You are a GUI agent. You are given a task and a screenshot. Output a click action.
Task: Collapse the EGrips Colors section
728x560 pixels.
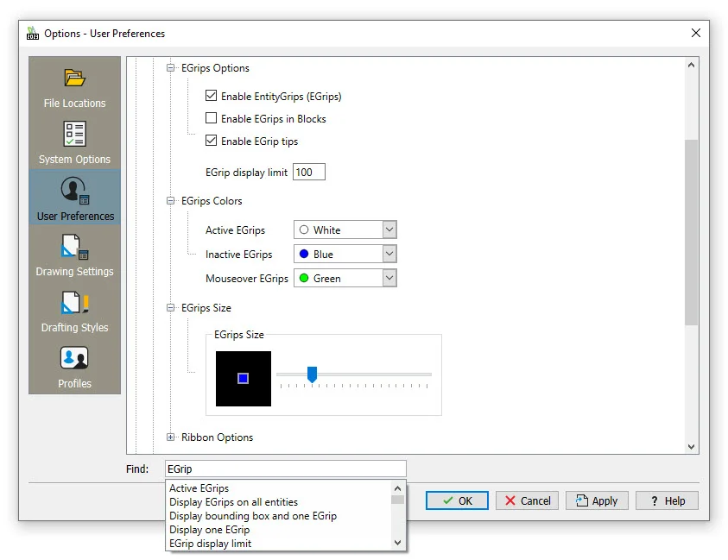pos(171,201)
